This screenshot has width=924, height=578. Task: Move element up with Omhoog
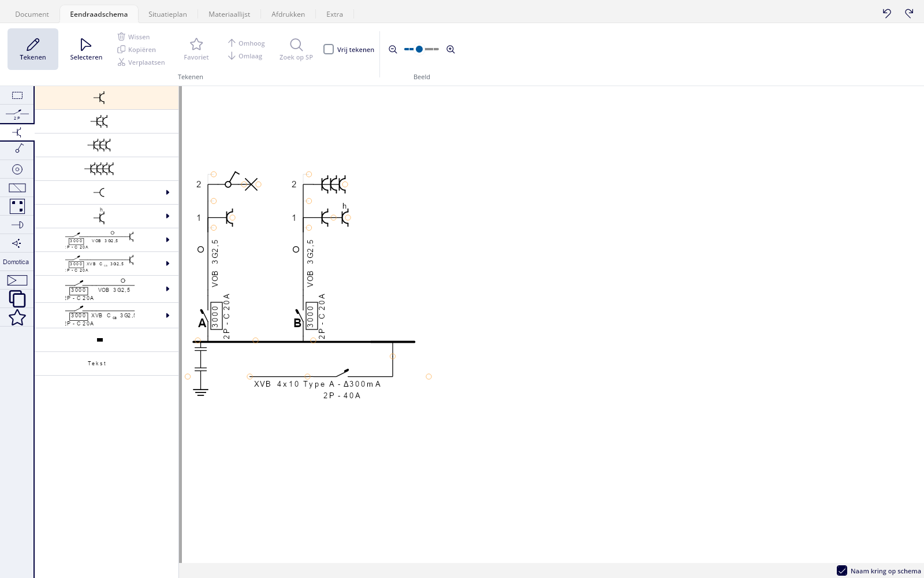247,43
